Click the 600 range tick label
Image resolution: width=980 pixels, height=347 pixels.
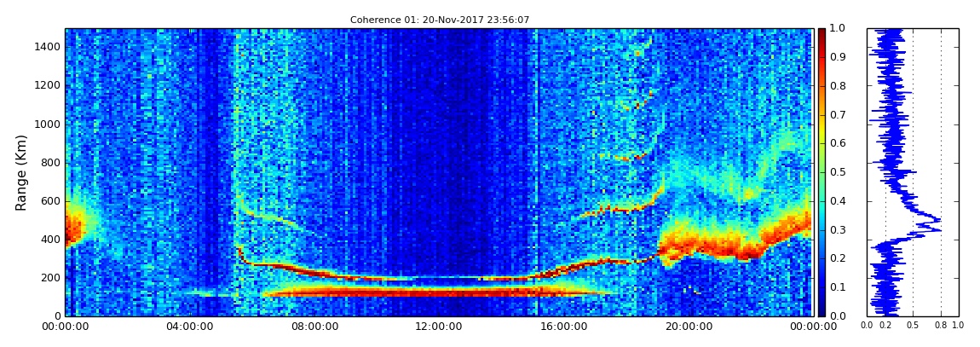point(50,200)
